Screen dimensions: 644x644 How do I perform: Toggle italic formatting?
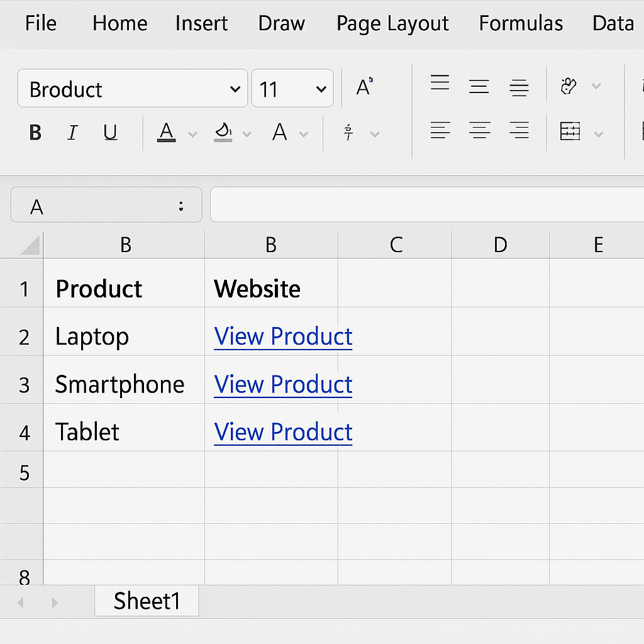72,133
